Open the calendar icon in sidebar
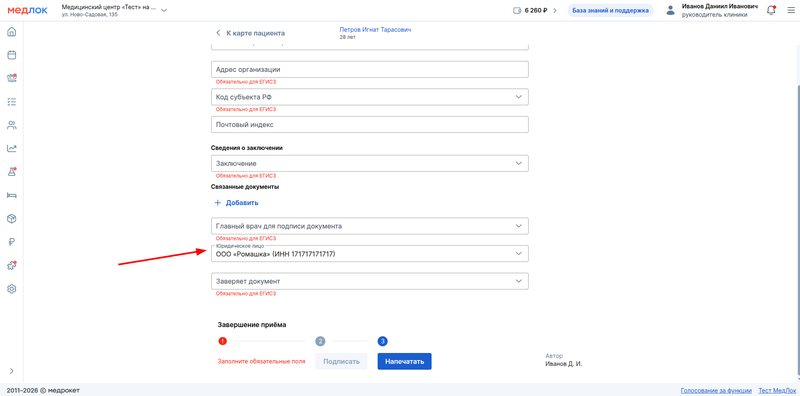The height and width of the screenshot is (396, 800). pyautogui.click(x=11, y=55)
